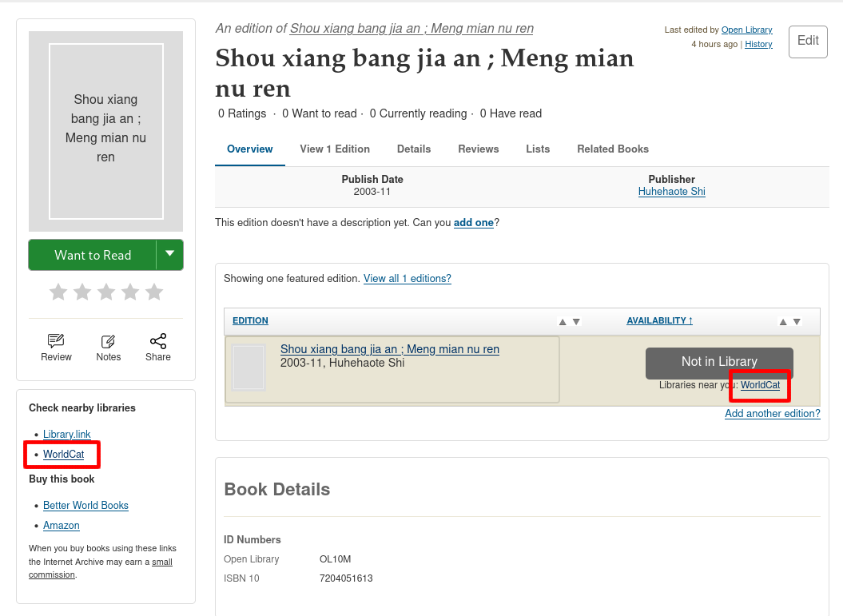Follow the Huhehaote Shi publisher link

click(671, 192)
